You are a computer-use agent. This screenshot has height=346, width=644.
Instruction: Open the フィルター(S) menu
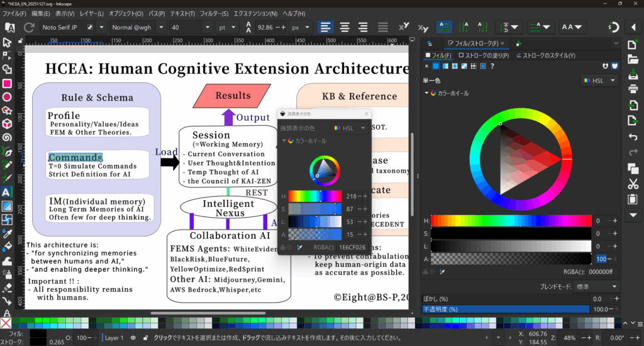(215, 13)
